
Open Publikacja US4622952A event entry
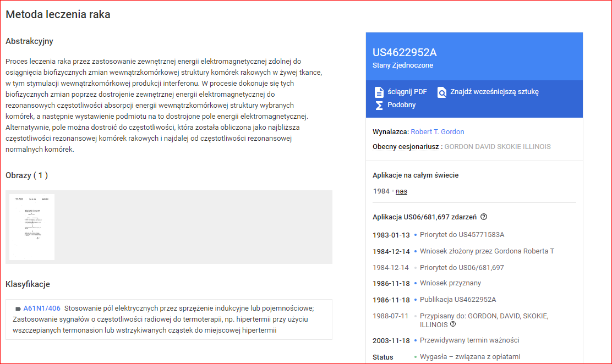(x=457, y=300)
